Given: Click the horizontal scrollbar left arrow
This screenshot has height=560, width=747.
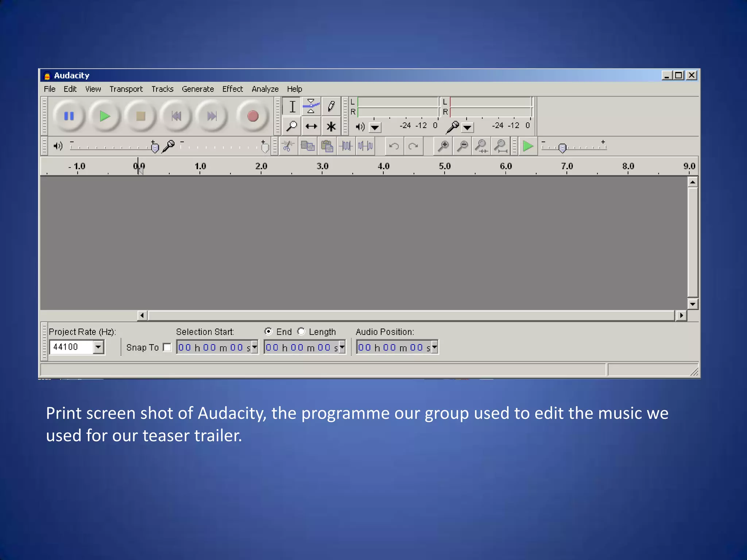Looking at the screenshot, I should pos(142,315).
